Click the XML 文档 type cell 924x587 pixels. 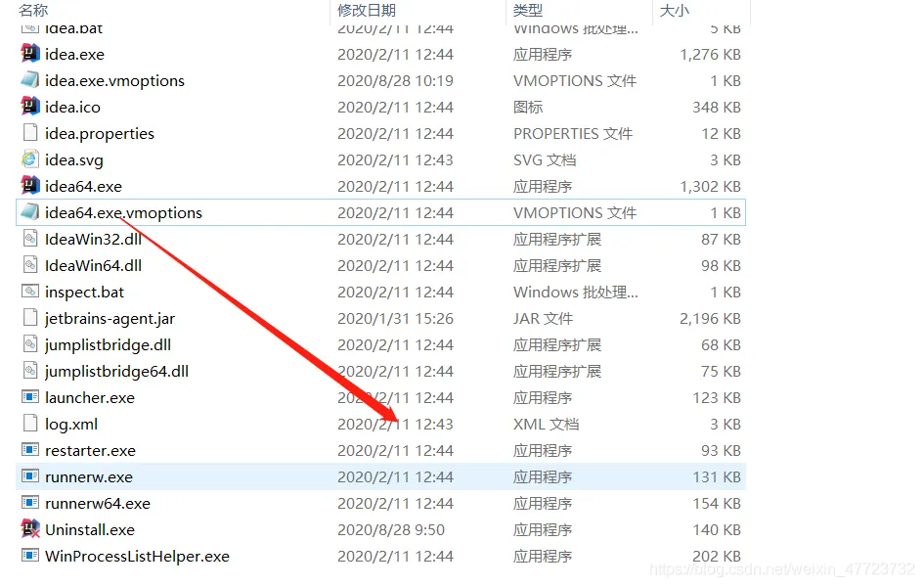tap(547, 425)
